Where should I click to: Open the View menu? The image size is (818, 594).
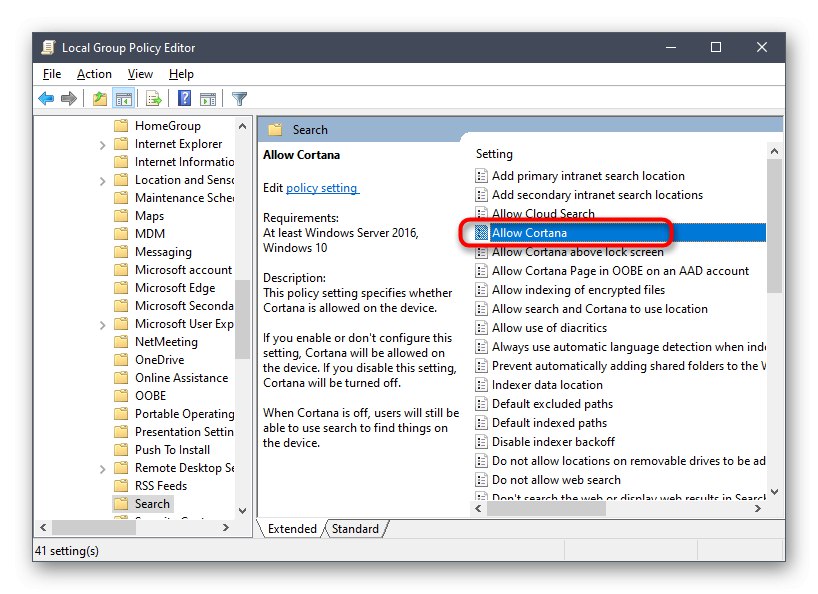coord(140,74)
